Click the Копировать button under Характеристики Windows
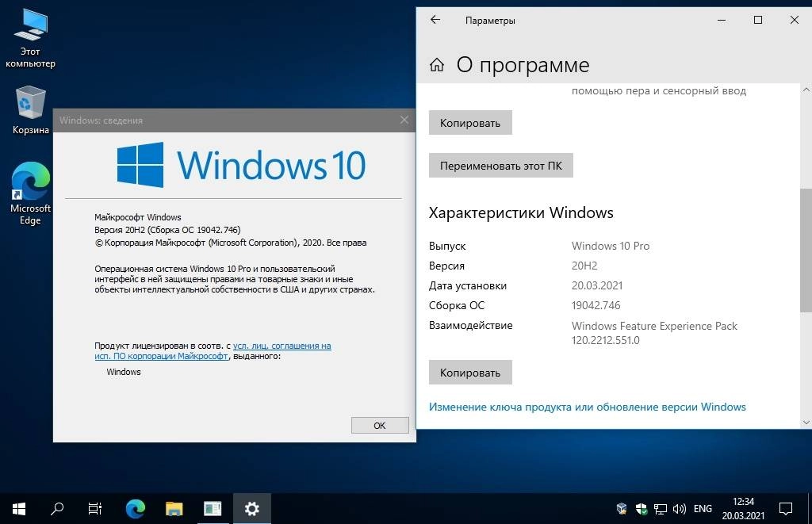812x524 pixels. click(470, 373)
